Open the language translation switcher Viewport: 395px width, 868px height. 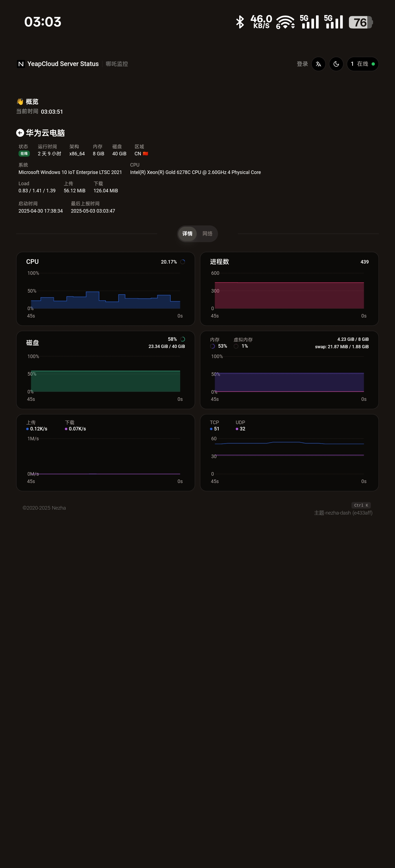tap(318, 64)
